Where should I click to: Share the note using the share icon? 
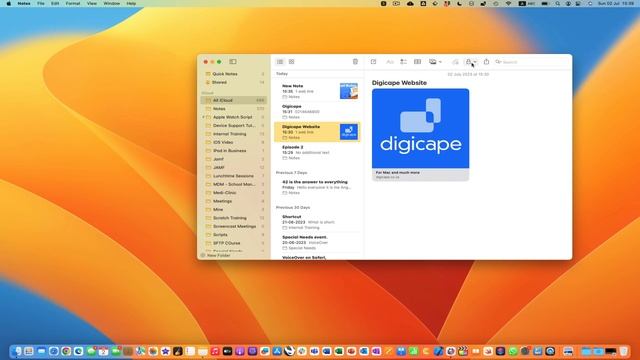coord(486,62)
